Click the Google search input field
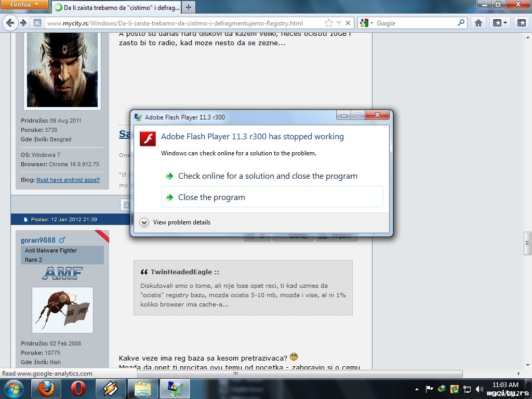 (x=415, y=23)
